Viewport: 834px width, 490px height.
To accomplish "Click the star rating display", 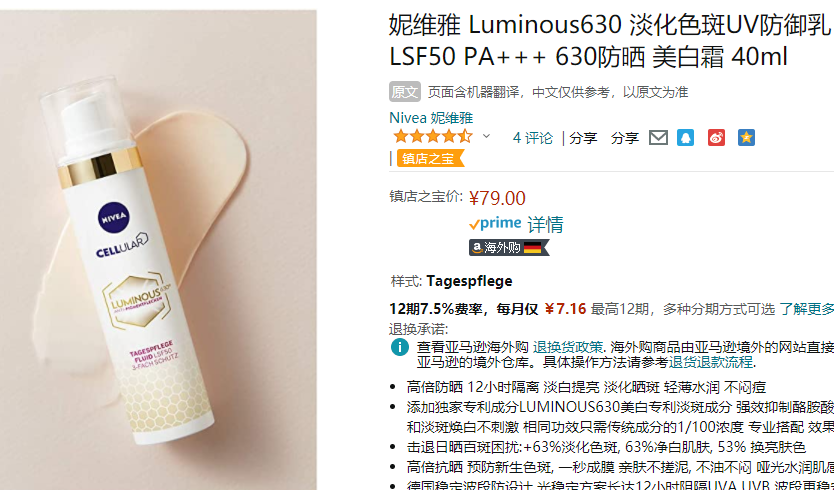I will pos(432,137).
